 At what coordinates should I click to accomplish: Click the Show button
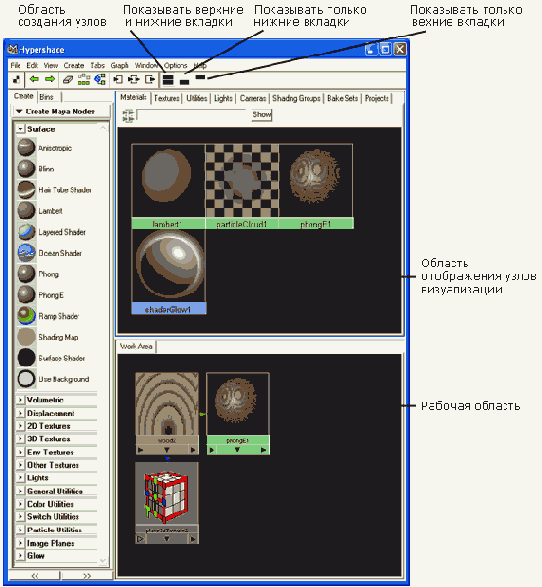point(262,115)
